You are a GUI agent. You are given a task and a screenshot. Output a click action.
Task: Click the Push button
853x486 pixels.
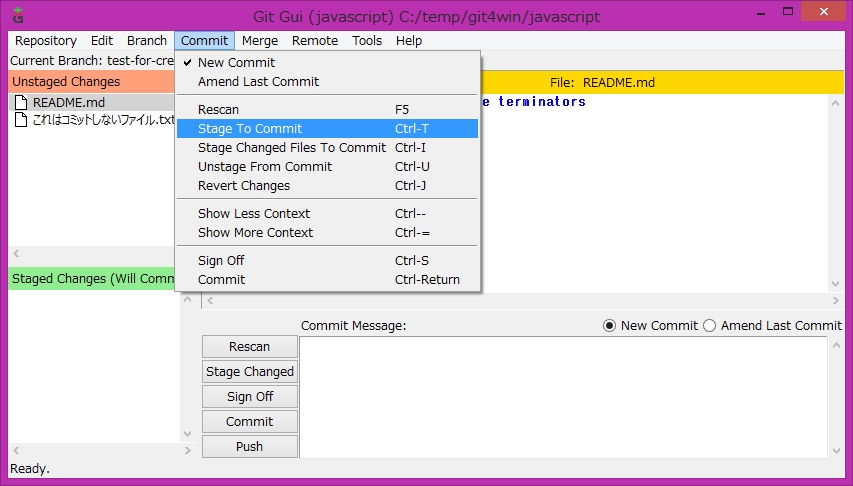click(250, 446)
